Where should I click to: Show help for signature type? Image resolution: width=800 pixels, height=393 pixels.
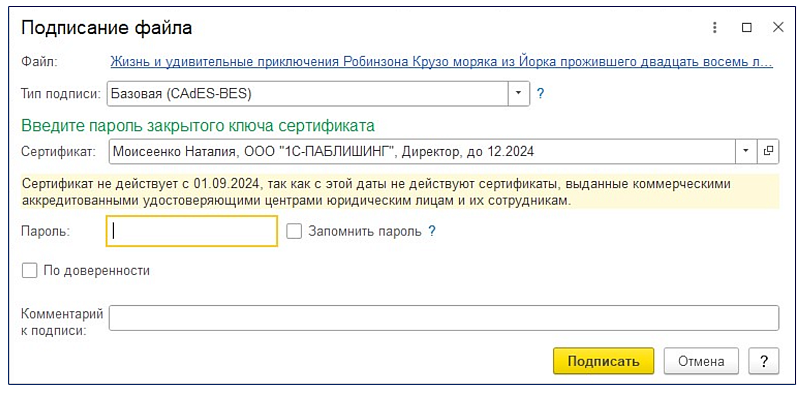coord(541,93)
